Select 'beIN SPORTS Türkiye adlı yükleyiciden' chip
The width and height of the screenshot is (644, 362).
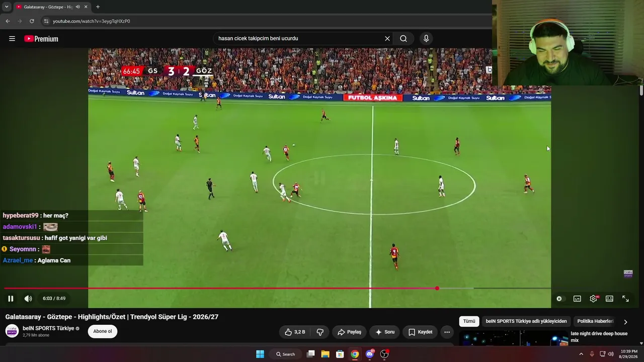tap(526, 321)
